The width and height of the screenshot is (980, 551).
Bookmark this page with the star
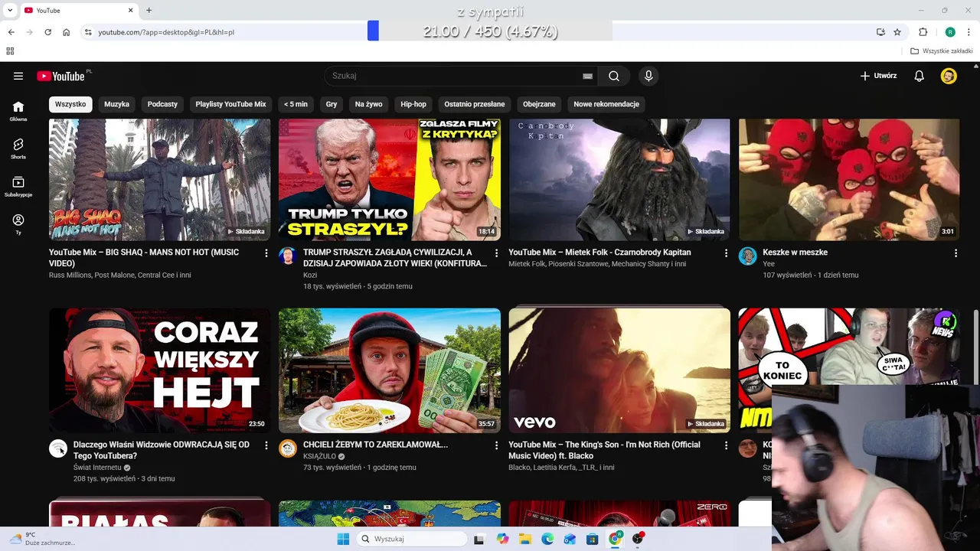point(897,32)
